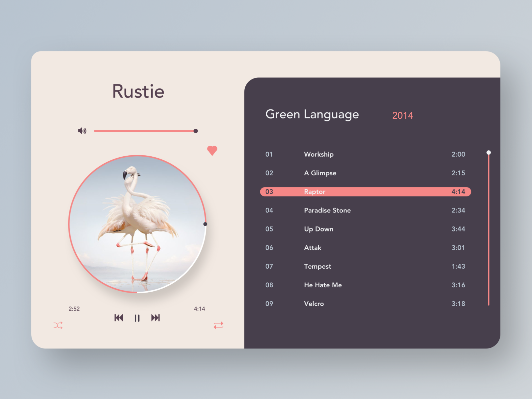Click the previous track icon
532x399 pixels.
click(119, 318)
